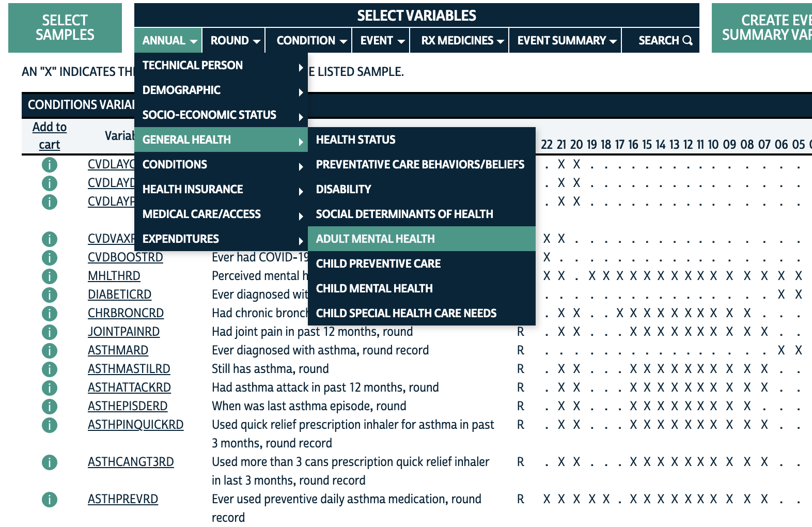Open info icon for ASTHPREVRD variable
The width and height of the screenshot is (812, 527).
50,499
